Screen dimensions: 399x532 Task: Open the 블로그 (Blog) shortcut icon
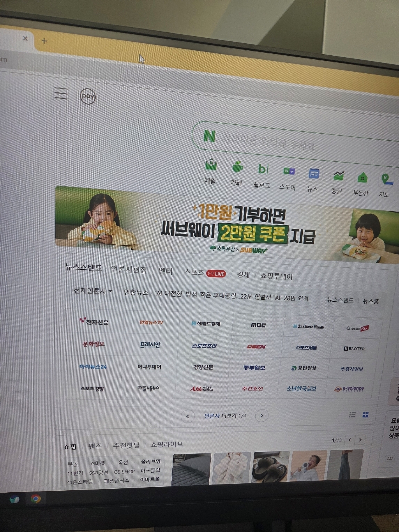coord(263,170)
